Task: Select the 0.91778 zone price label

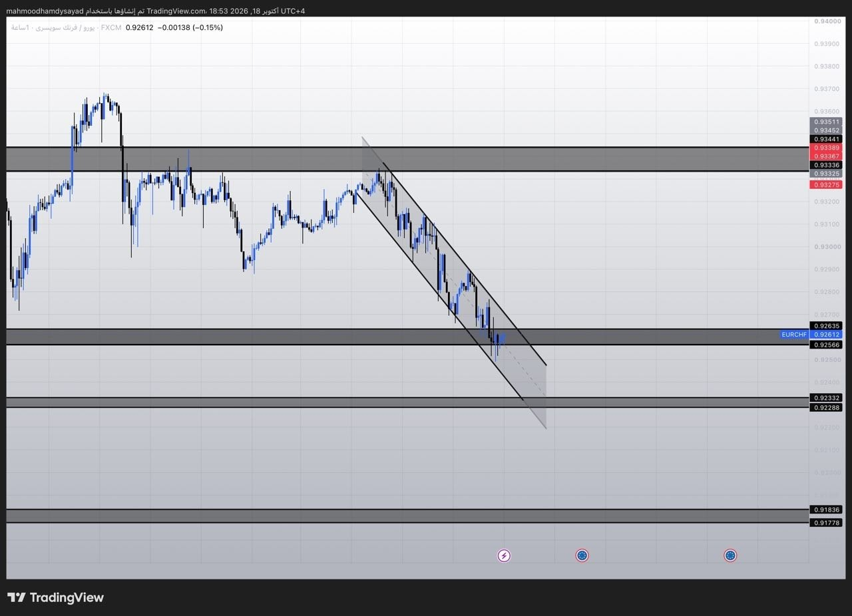Action: tap(826, 523)
